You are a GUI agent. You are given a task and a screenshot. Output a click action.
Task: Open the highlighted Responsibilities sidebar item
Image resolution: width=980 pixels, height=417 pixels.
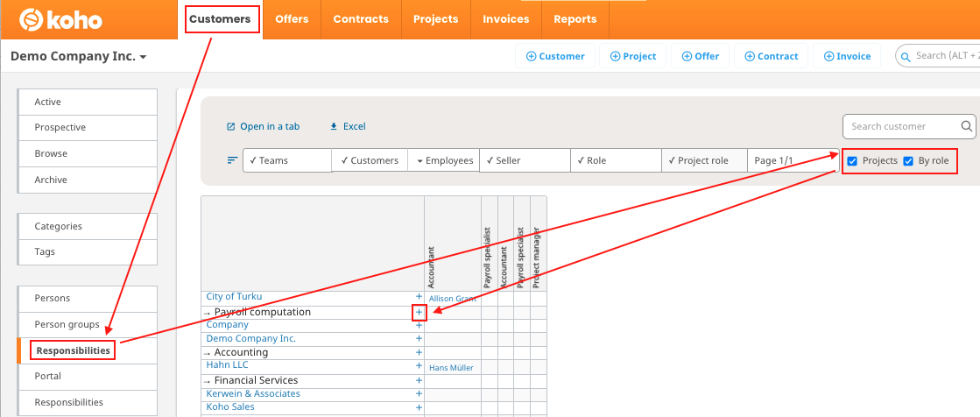pyautogui.click(x=88, y=350)
